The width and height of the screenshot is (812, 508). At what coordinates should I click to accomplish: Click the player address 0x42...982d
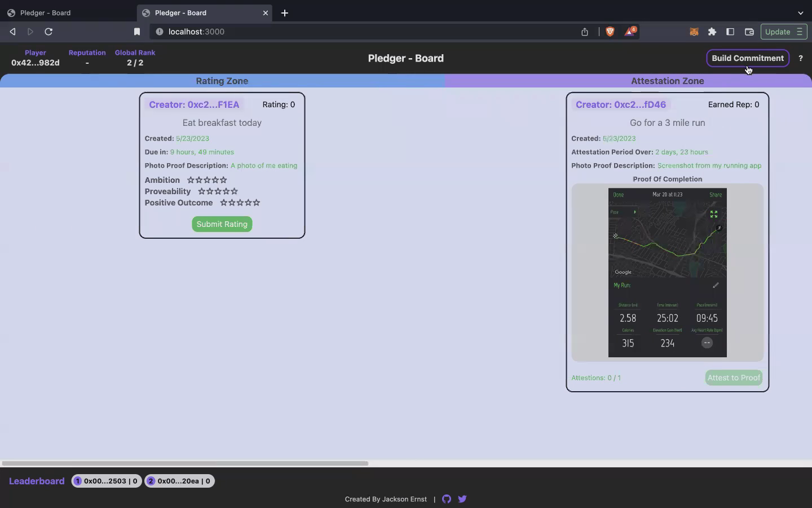pyautogui.click(x=36, y=63)
